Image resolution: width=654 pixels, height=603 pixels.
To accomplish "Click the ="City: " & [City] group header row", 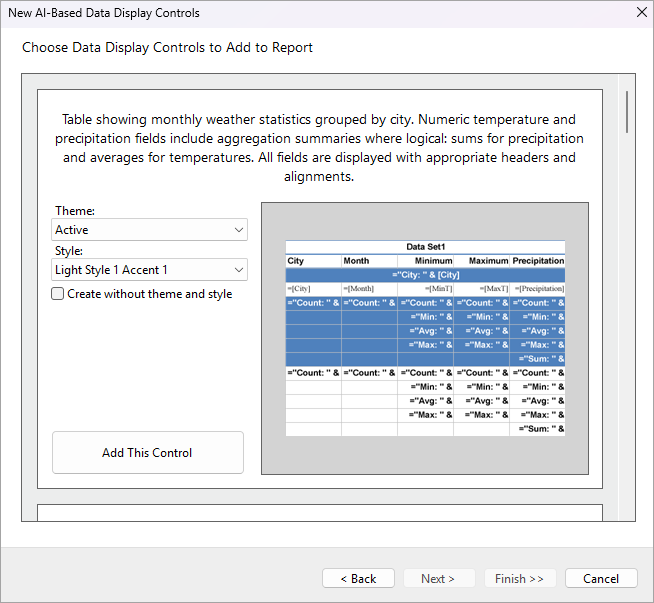I will coord(425,275).
